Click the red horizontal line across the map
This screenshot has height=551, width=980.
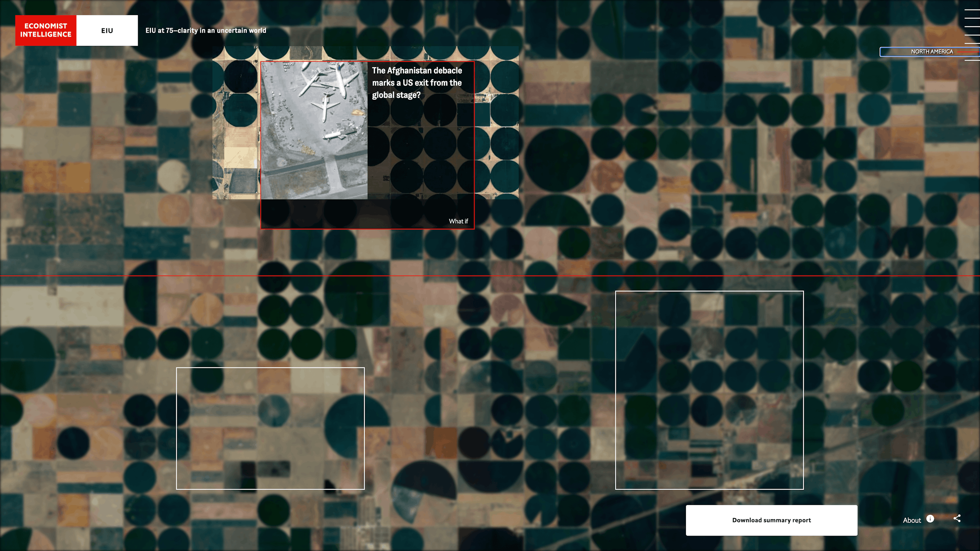point(489,276)
